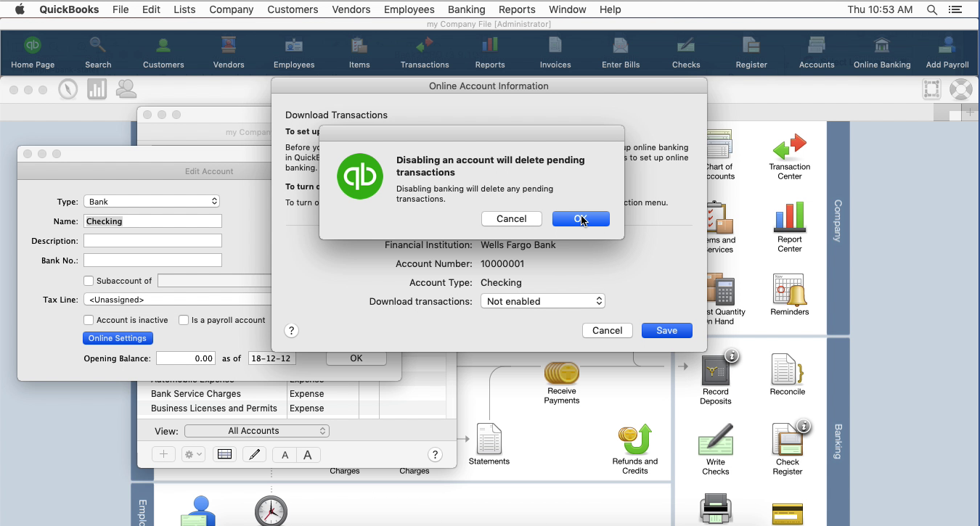This screenshot has width=980, height=526.
Task: Click the Opening Balance field
Action: tap(186, 358)
